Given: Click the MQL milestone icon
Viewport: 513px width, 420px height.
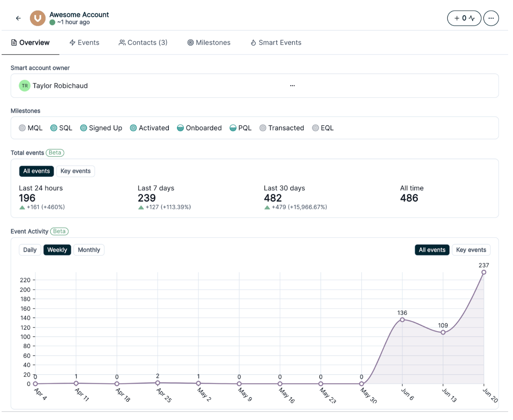Looking at the screenshot, I should (22, 128).
